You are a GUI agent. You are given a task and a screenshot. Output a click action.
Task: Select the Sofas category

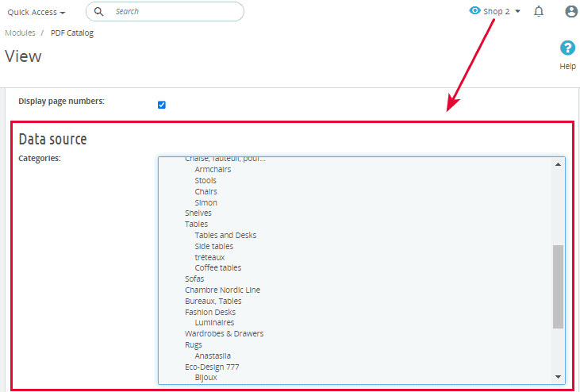194,279
